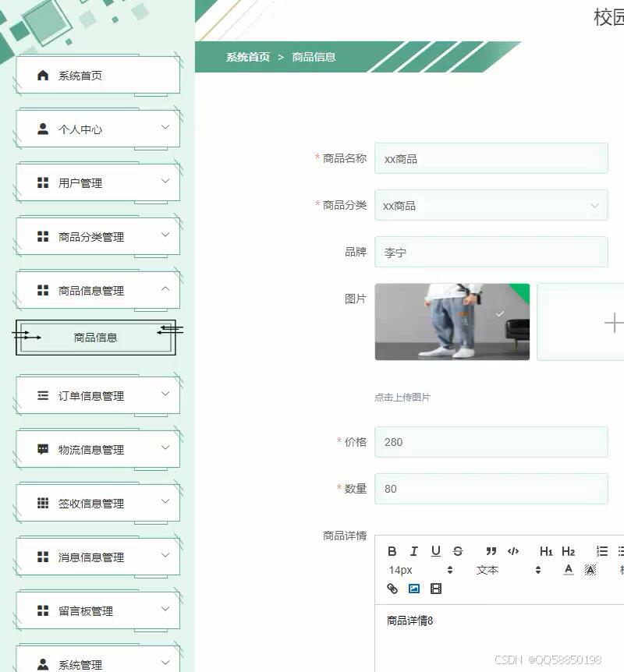
Task: Insert an ordered list in the editor
Action: (x=601, y=551)
